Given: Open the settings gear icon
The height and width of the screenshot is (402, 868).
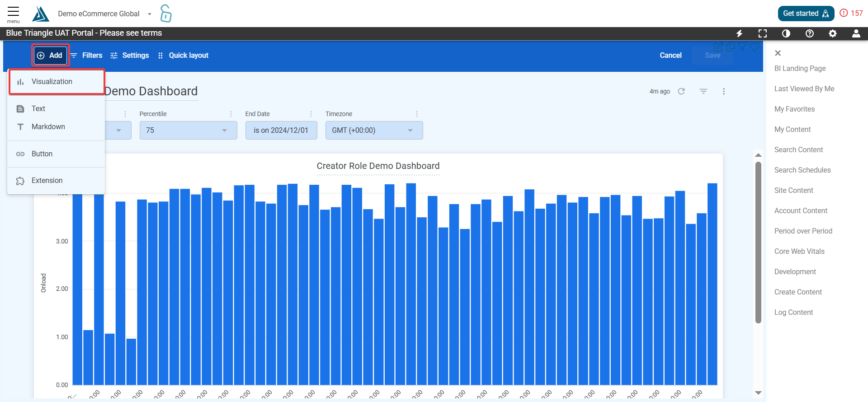Looking at the screenshot, I should (833, 33).
